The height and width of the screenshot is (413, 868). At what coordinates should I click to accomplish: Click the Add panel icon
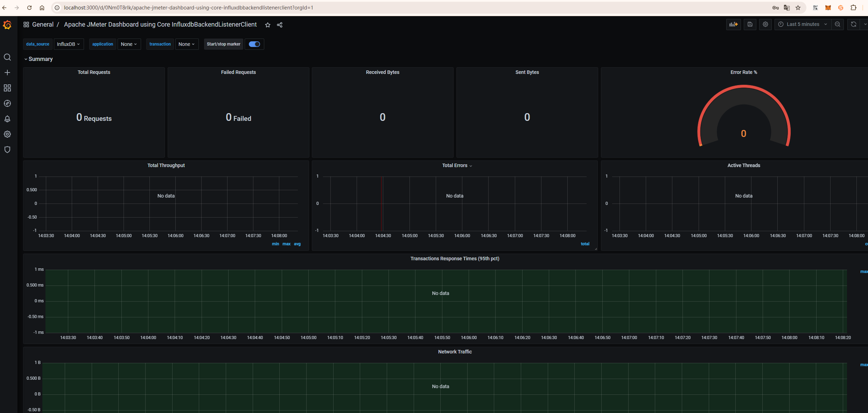(733, 24)
